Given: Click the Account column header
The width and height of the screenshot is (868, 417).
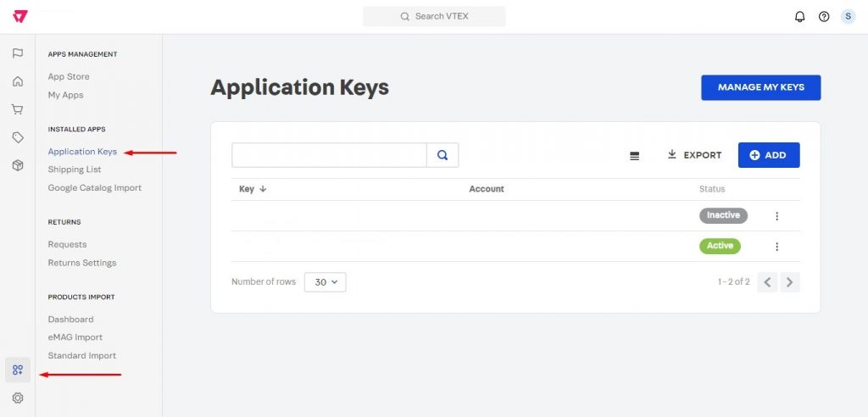Looking at the screenshot, I should [x=487, y=189].
